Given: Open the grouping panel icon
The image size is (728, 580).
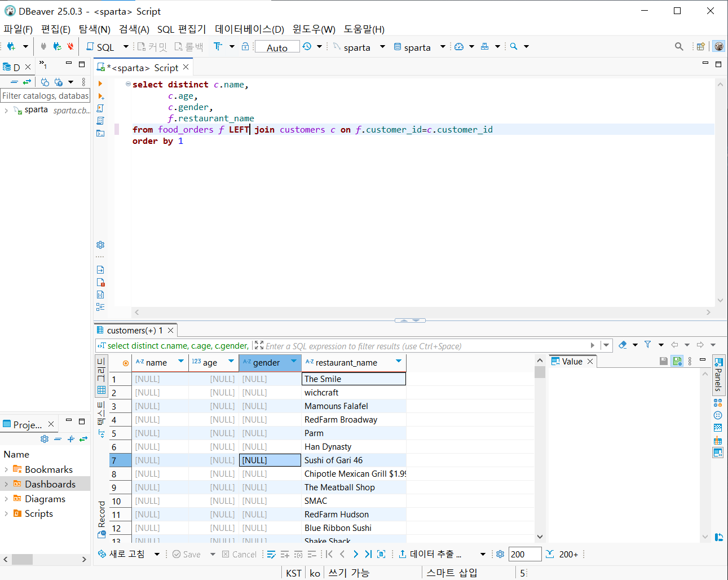Looking at the screenshot, I should [718, 415].
